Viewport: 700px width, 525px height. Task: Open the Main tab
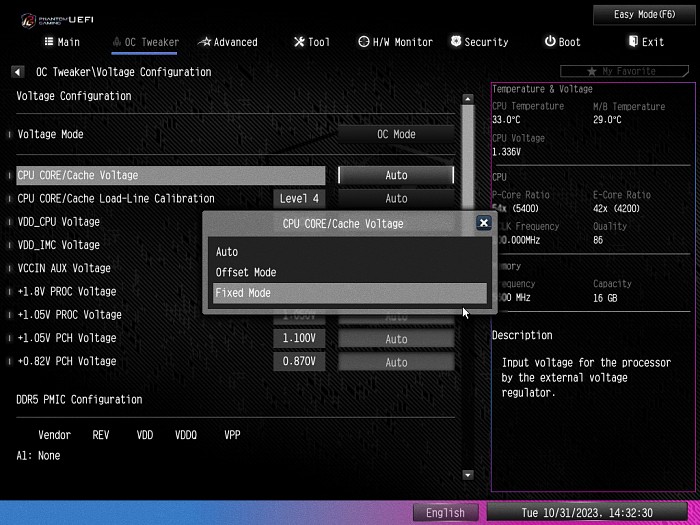pos(62,42)
